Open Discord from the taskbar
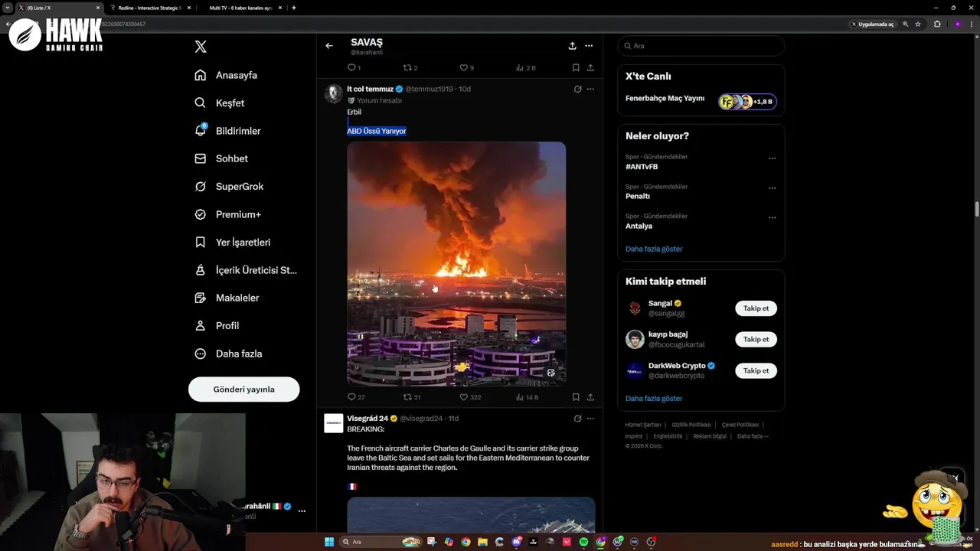Screen dimensions: 980x551 pyautogui.click(x=517, y=542)
